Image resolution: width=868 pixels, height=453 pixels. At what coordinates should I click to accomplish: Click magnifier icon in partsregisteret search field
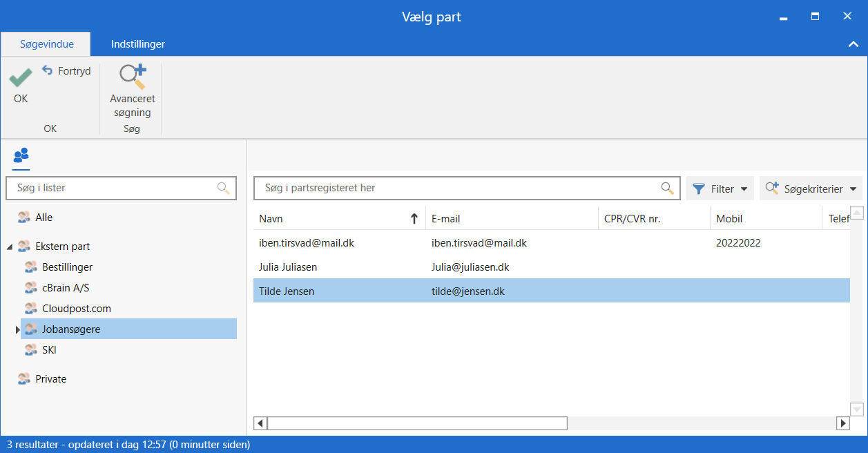[x=667, y=188]
